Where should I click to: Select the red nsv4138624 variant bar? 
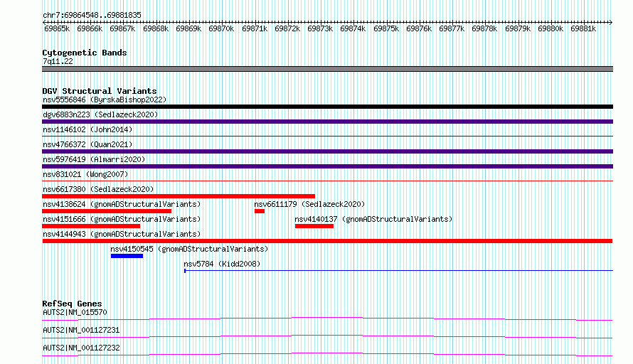coord(107,211)
